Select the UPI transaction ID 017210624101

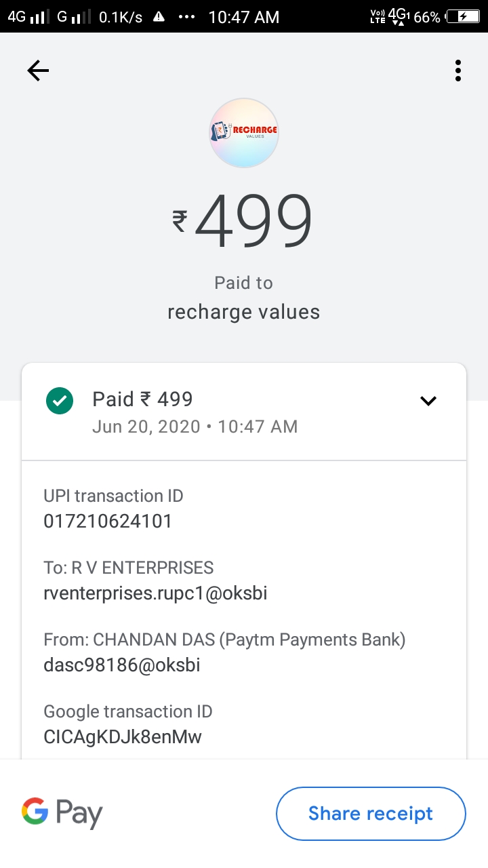108,521
